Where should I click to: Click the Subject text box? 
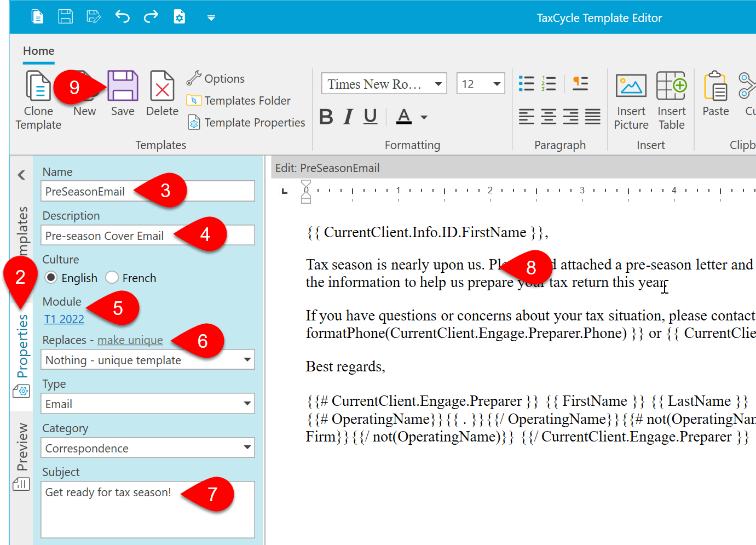click(148, 509)
